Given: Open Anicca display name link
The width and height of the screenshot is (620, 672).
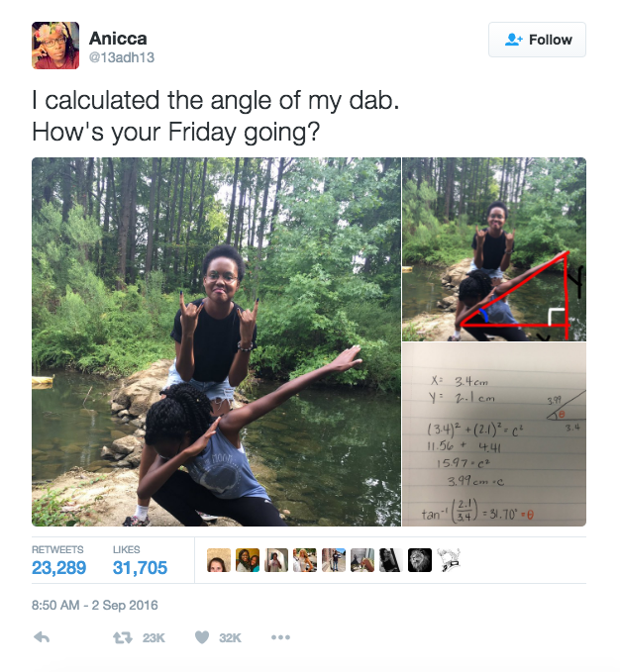Looking at the screenshot, I should [118, 39].
